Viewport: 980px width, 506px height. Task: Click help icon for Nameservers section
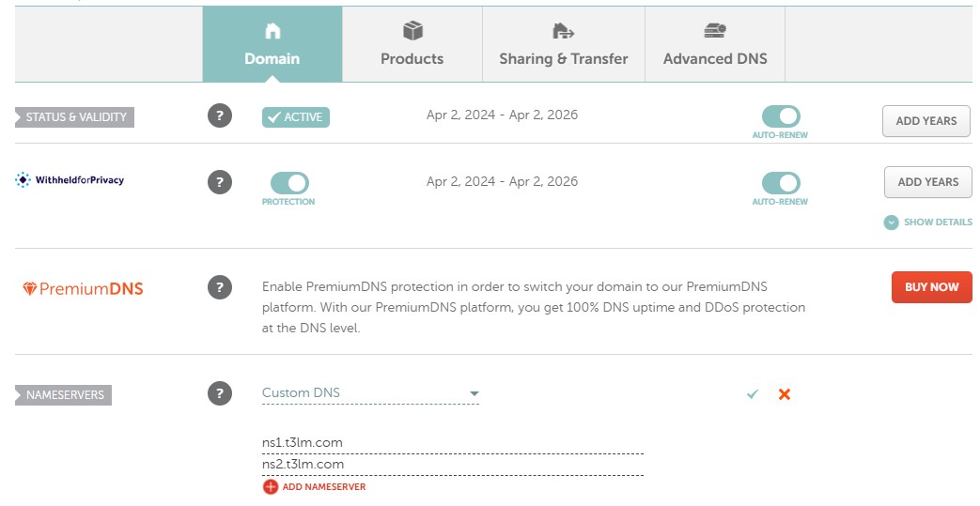(219, 393)
